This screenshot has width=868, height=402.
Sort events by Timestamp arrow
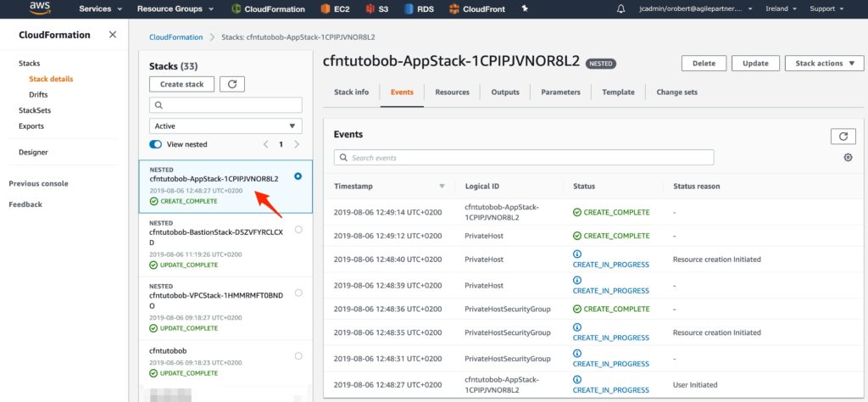pos(442,186)
